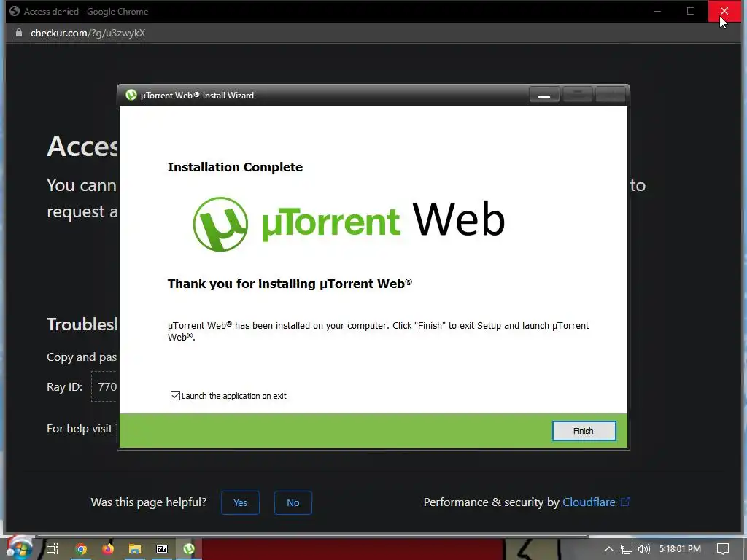Open the Cloudflare link

(589, 502)
